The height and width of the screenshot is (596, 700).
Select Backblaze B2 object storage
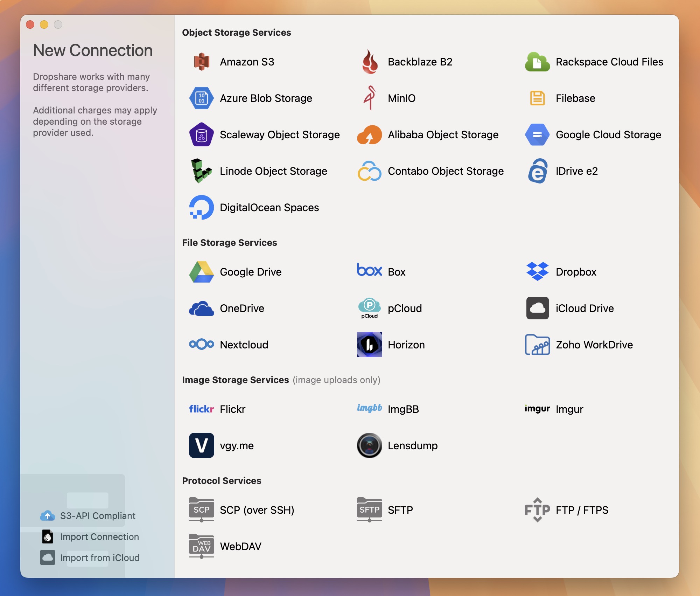click(420, 62)
